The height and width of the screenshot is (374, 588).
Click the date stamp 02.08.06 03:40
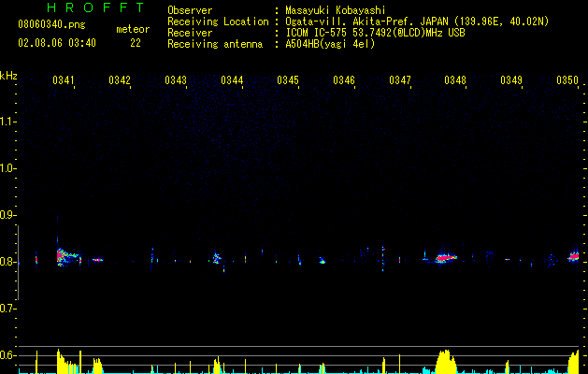(x=57, y=43)
